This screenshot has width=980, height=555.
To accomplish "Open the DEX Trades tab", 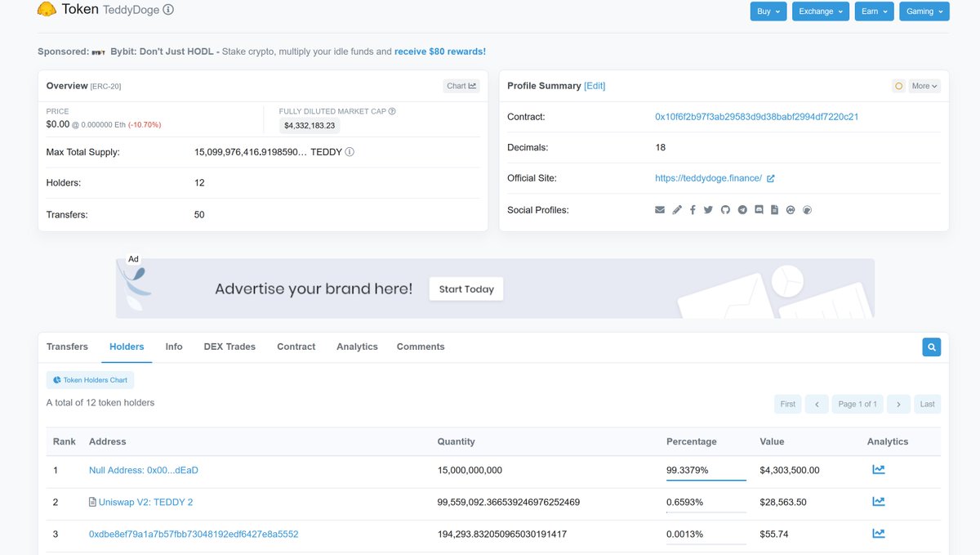I will [229, 347].
